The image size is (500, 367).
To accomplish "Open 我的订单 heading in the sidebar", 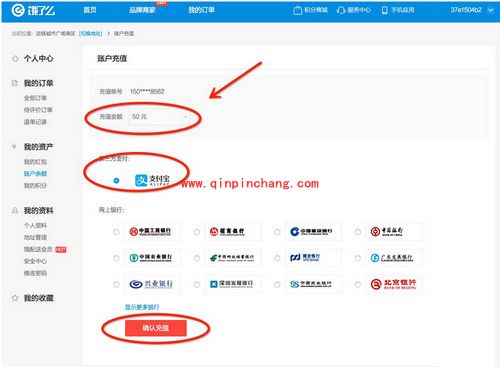I will point(38,83).
